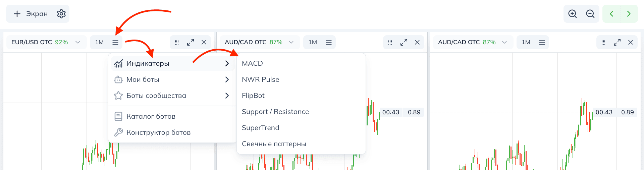Open hamburger menu on the rightmost AUD/CAD chart
Viewport: 644px width, 170px height.
(x=542, y=42)
